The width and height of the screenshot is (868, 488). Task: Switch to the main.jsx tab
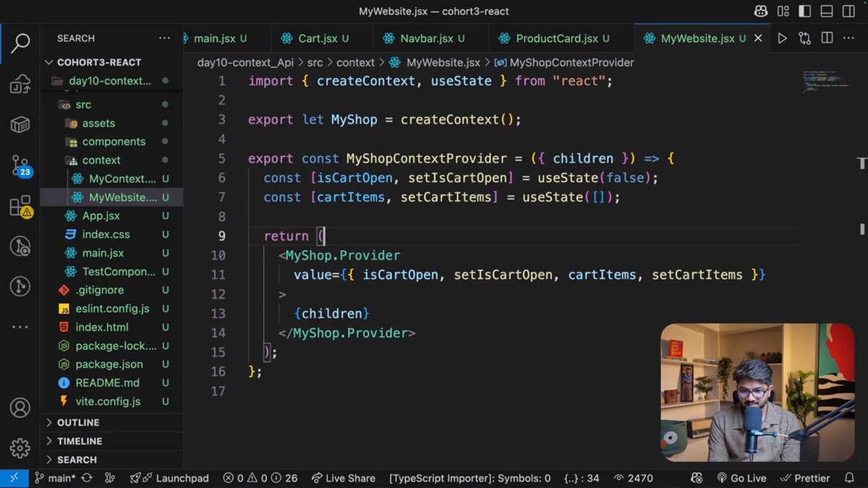(226, 38)
